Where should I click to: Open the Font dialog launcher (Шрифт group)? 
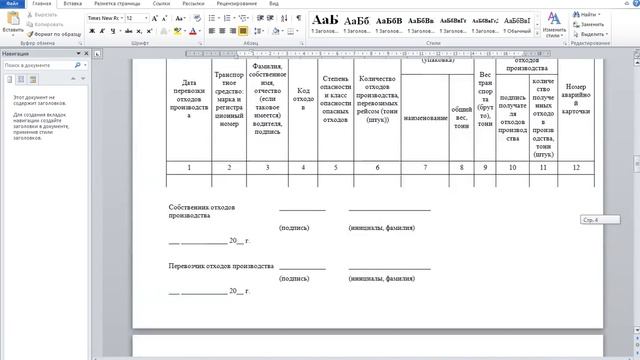coord(200,43)
